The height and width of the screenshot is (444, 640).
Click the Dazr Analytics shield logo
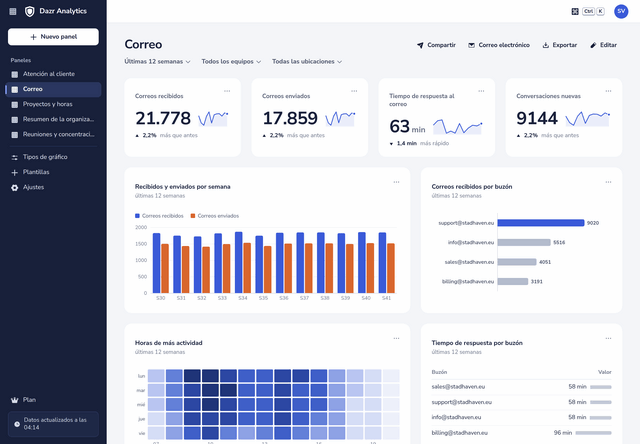coord(30,11)
